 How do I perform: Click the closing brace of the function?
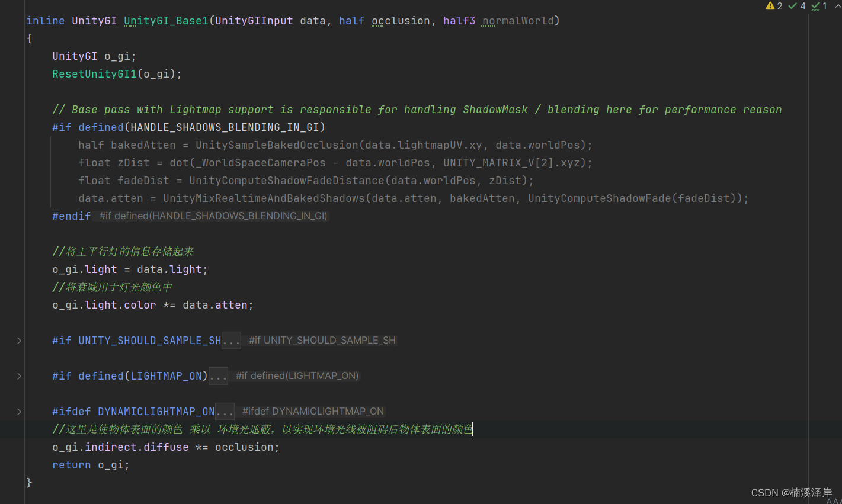[29, 483]
